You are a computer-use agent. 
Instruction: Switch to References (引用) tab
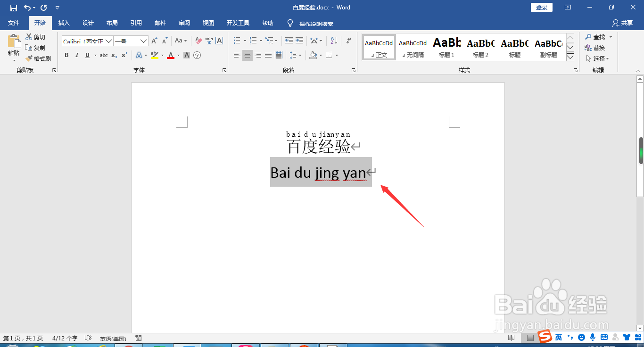(x=136, y=23)
